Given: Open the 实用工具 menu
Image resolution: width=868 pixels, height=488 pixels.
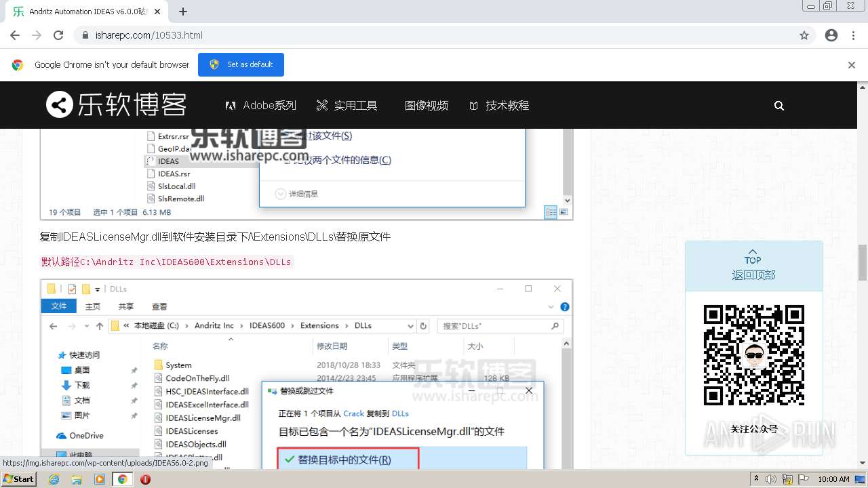Looking at the screenshot, I should [347, 105].
